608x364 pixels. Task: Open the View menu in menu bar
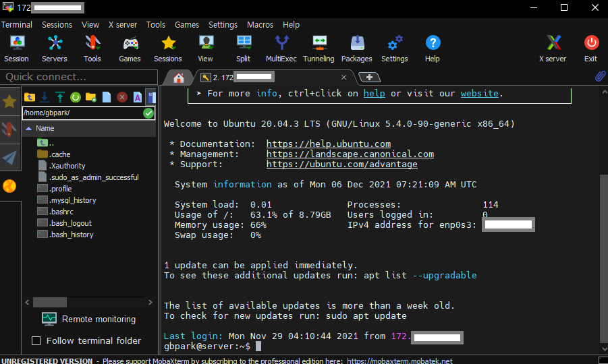point(90,25)
